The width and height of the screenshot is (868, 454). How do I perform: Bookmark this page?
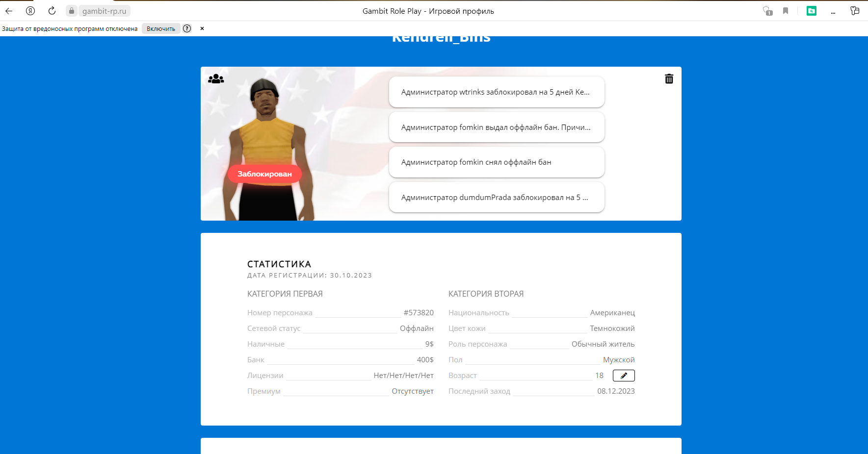coord(786,11)
